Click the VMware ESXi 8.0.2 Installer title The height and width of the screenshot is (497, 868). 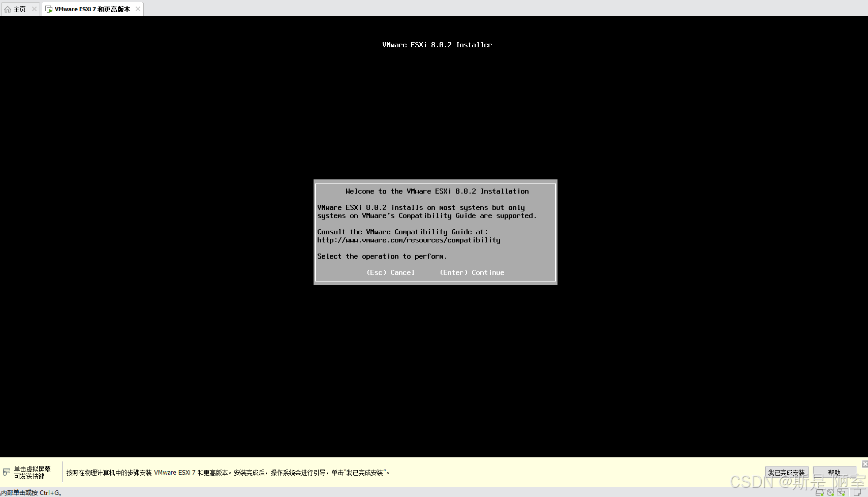(x=437, y=45)
